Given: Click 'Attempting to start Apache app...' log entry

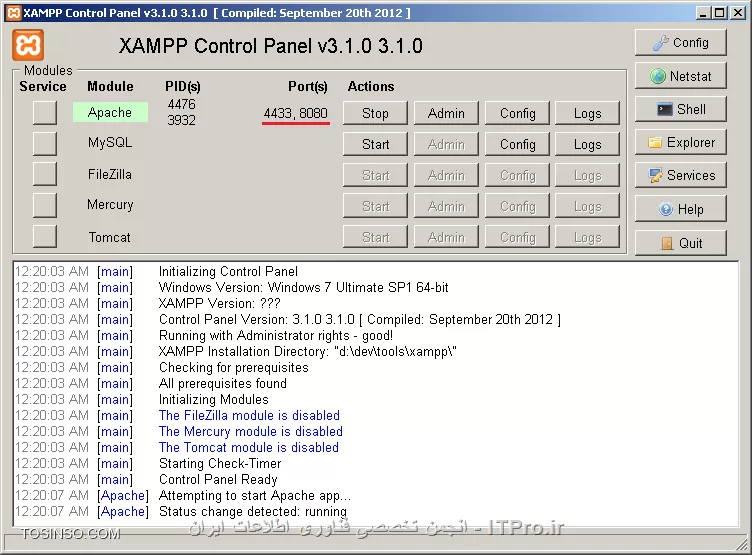Looking at the screenshot, I should (x=255, y=495).
